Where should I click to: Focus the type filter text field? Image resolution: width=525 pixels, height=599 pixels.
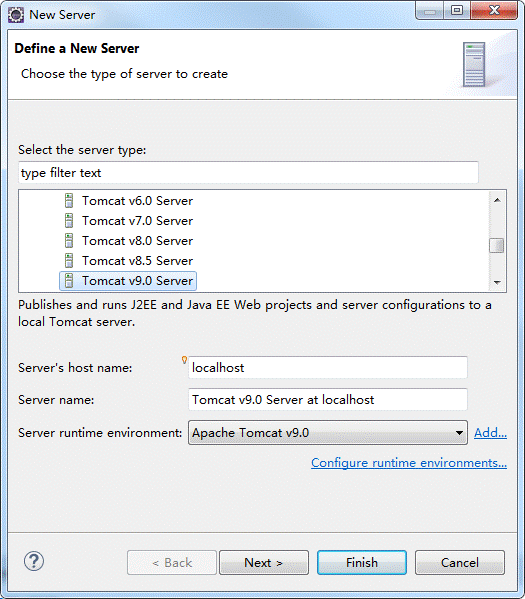point(248,173)
